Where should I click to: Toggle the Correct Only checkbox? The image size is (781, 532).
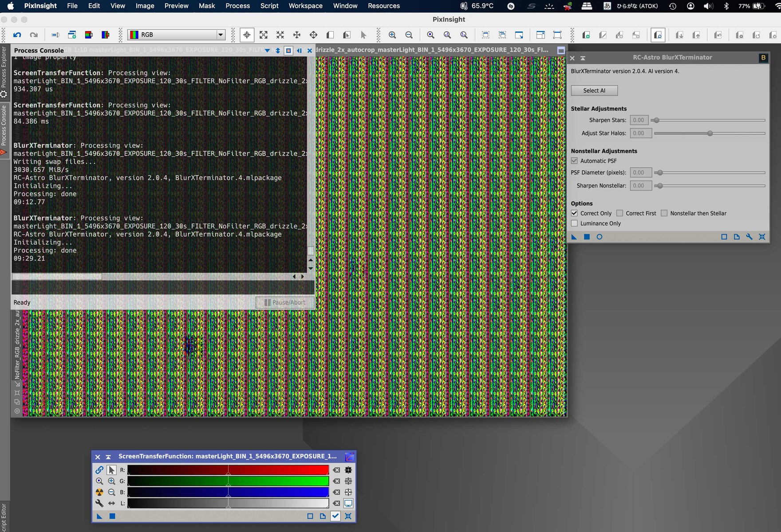[x=575, y=213]
